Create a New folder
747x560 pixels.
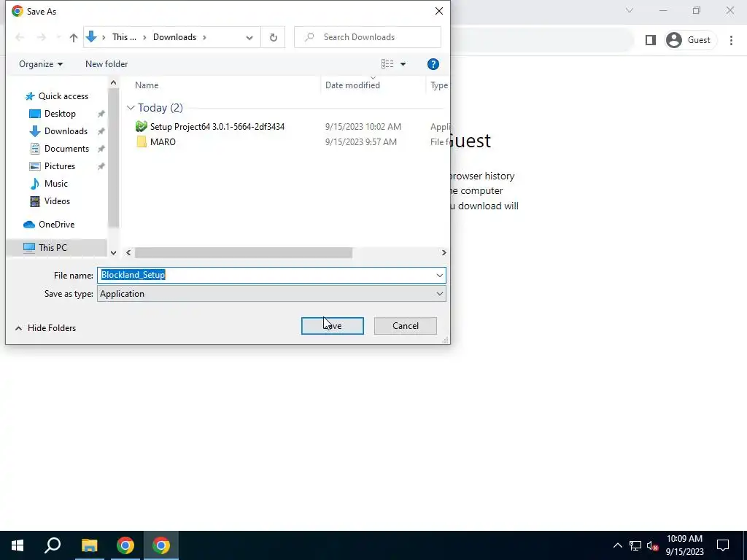107,64
